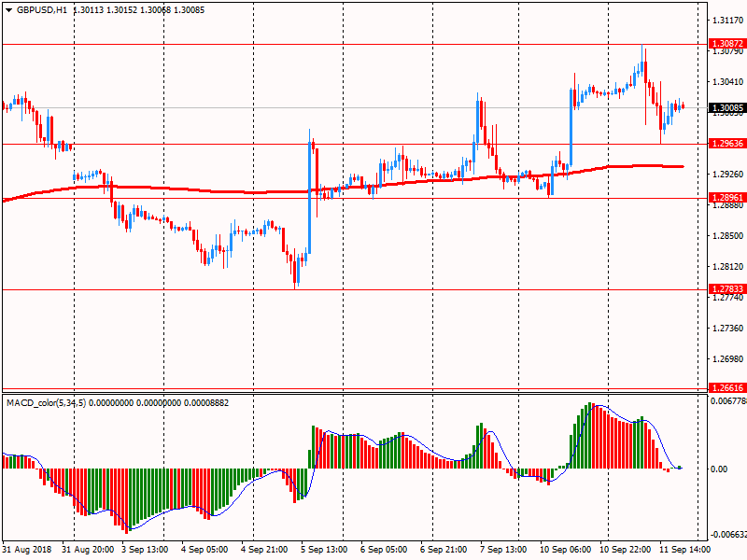Screen dimensions: 747x560
Task: Click the GBPUSD,H1 chart title text
Action: [x=42, y=10]
